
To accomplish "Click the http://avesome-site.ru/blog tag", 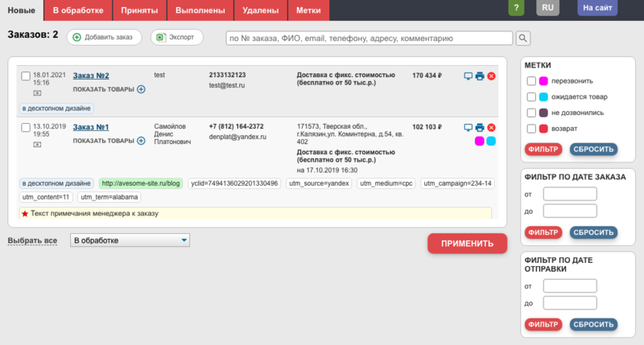I will tap(140, 183).
